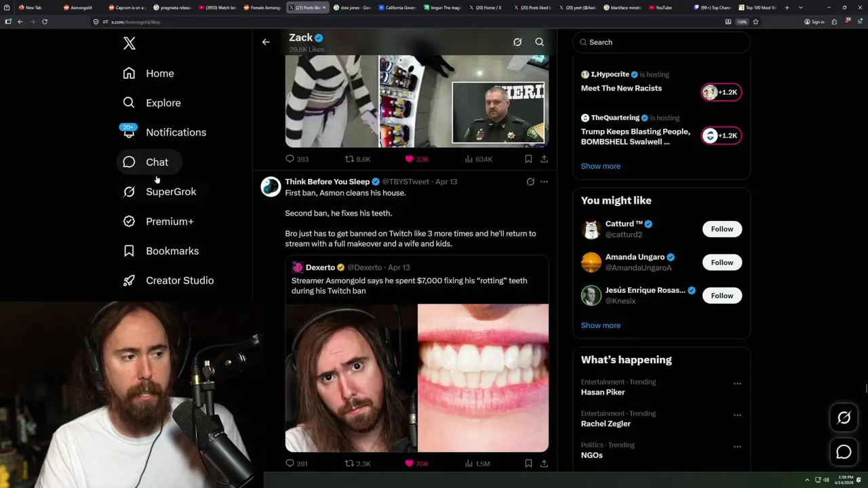Image resolution: width=868 pixels, height=488 pixels.
Task: Bookmark the Think Before You Sleep post
Action: 528,464
